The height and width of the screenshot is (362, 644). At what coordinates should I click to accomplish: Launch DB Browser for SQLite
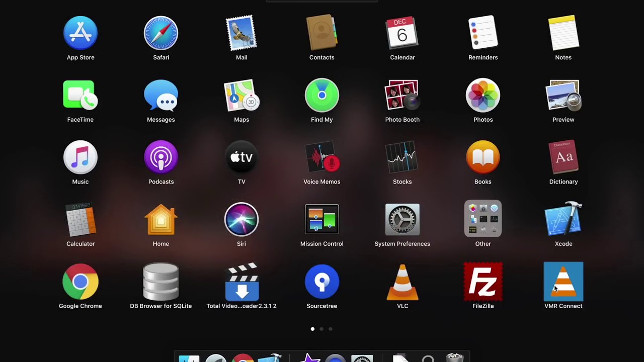(161, 282)
